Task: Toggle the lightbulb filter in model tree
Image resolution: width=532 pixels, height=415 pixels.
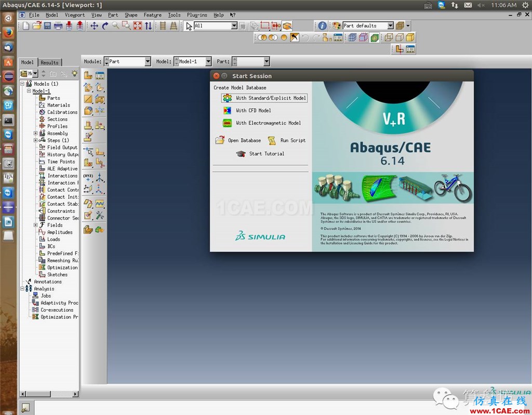Action: click(x=74, y=73)
